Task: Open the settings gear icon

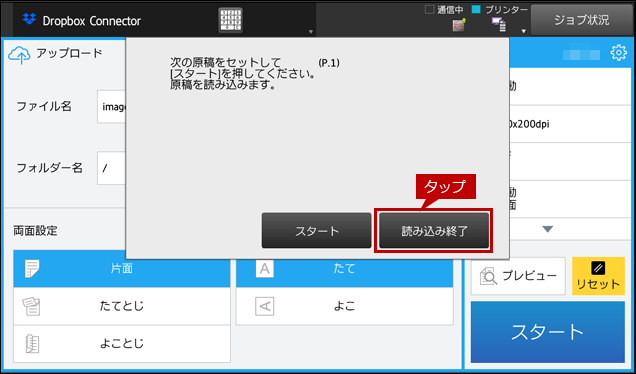Action: pos(618,53)
